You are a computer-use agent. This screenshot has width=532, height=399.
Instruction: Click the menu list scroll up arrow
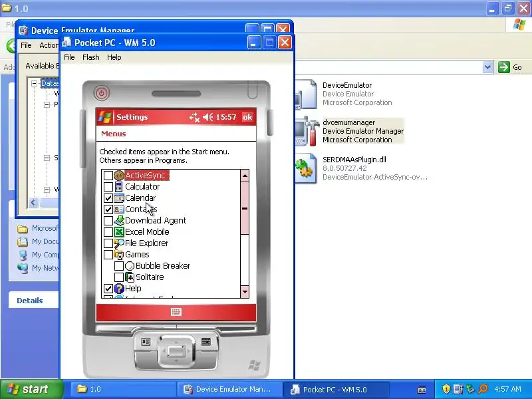coord(245,176)
